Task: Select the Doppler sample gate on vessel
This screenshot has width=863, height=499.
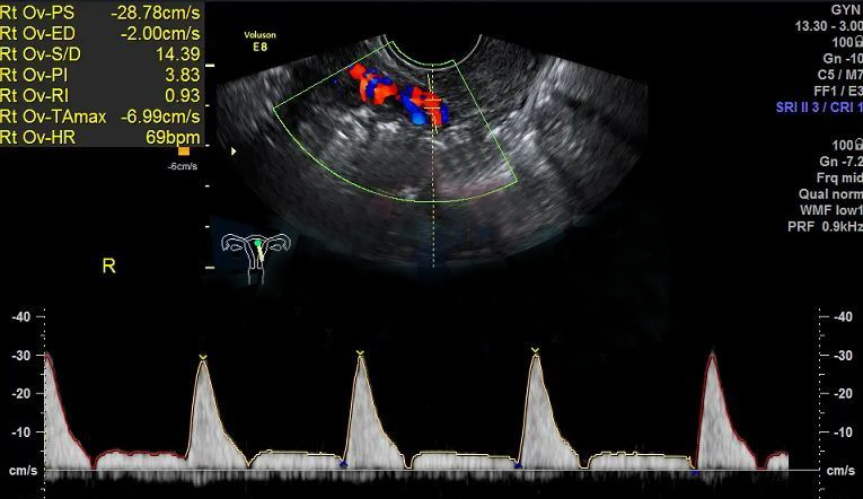Action: pyautogui.click(x=433, y=103)
